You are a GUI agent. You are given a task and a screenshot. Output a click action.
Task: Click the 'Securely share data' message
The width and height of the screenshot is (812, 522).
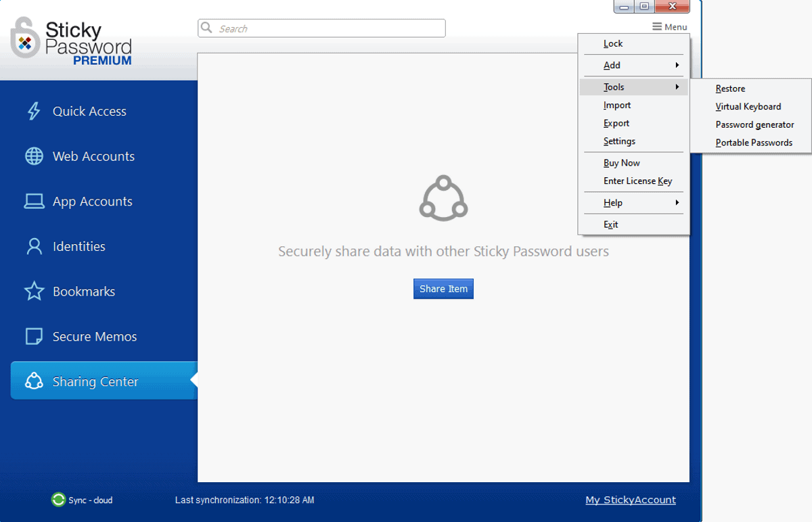tap(443, 252)
